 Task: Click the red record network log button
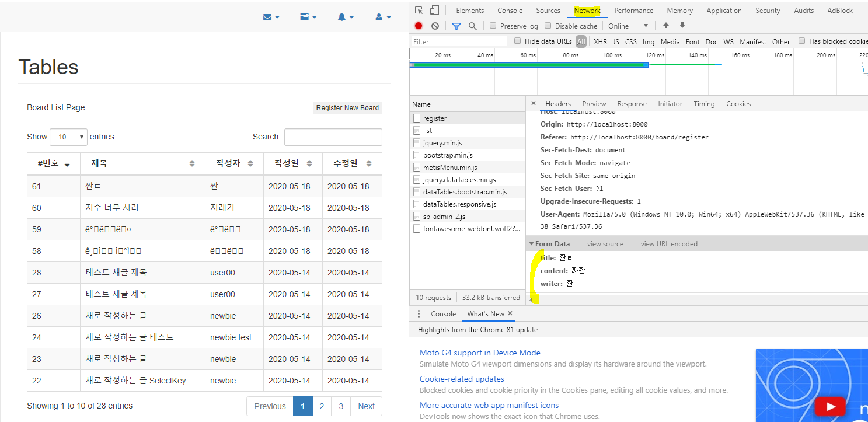[x=419, y=26]
